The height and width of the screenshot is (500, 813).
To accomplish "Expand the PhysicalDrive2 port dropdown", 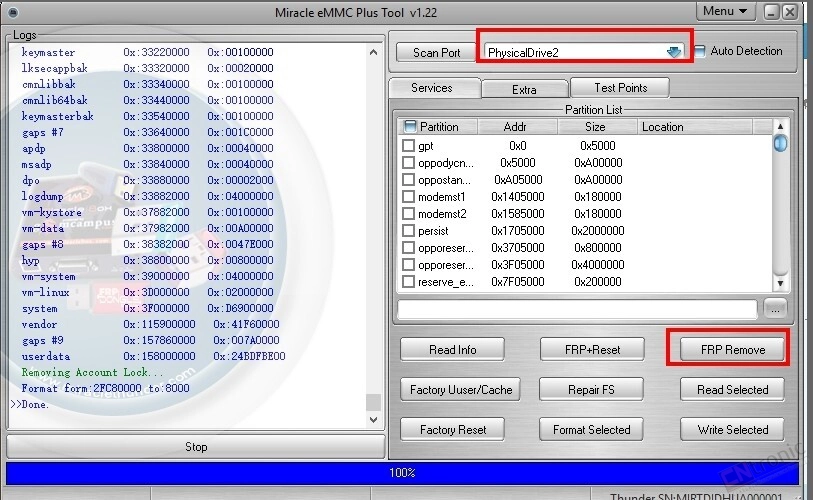I will [x=673, y=52].
